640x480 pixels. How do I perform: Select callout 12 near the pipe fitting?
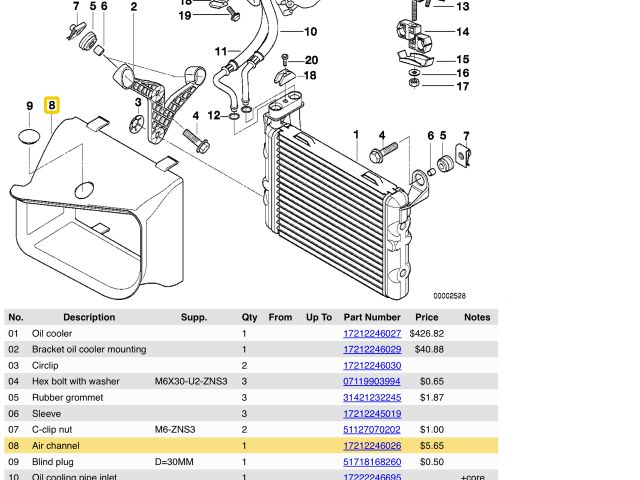click(214, 116)
